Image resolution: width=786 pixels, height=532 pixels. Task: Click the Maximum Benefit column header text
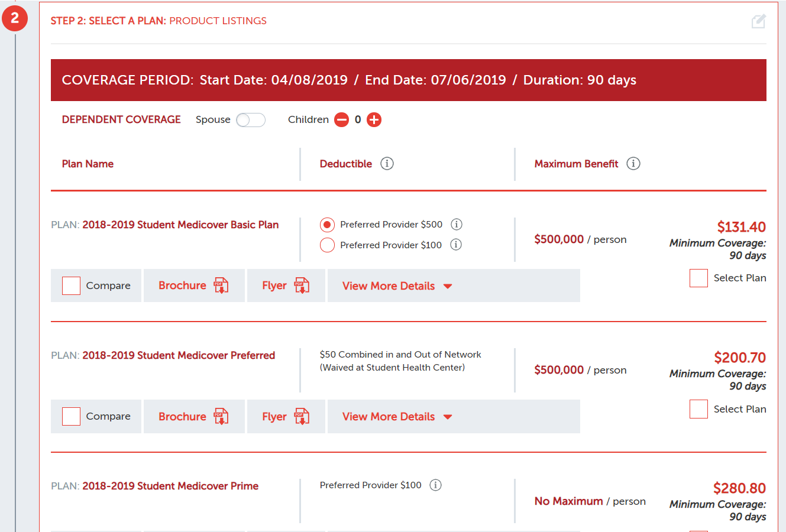tap(576, 164)
